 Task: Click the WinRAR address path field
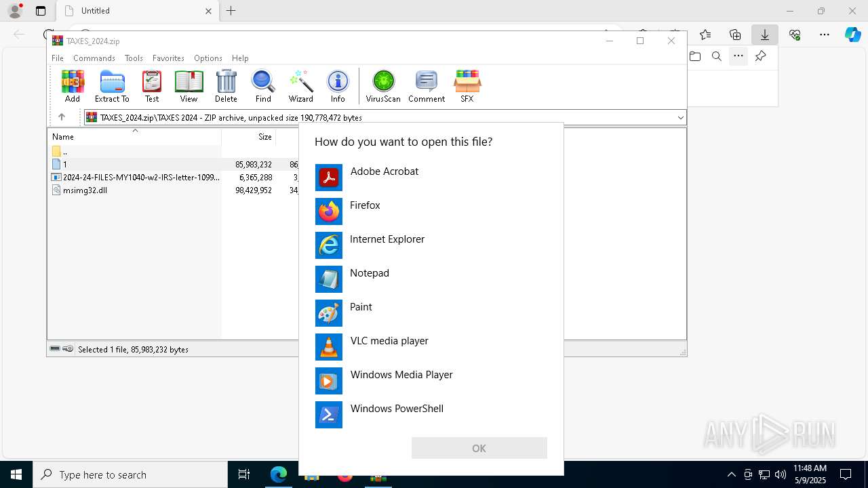click(x=384, y=117)
